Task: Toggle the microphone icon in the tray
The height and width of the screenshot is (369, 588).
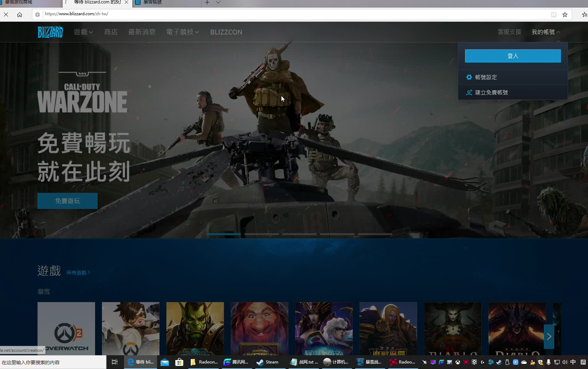Action: pos(548,362)
